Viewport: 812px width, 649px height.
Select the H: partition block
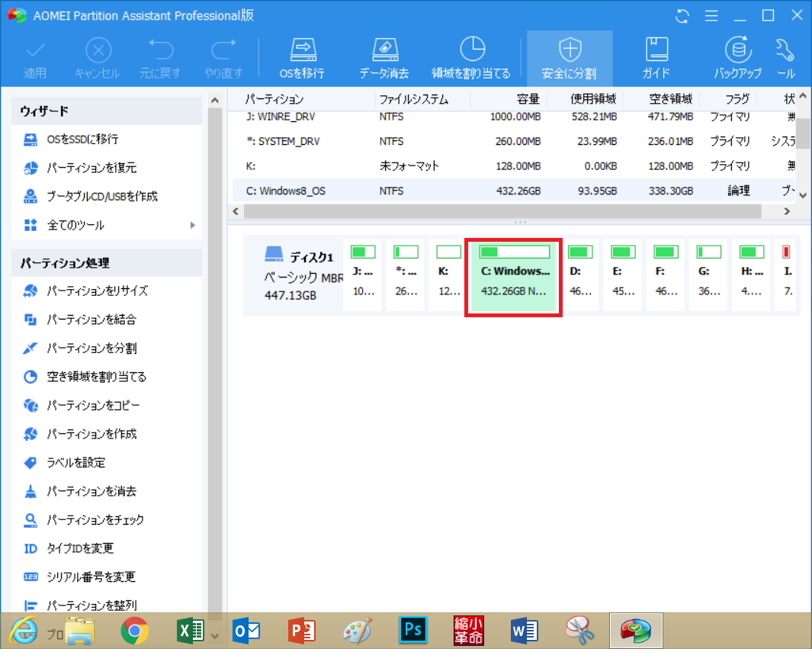752,275
